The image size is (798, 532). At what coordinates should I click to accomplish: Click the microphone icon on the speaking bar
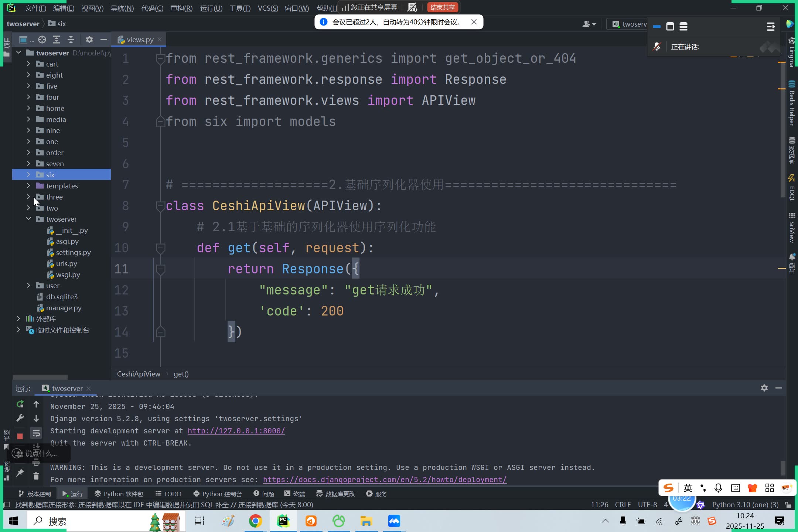point(657,47)
